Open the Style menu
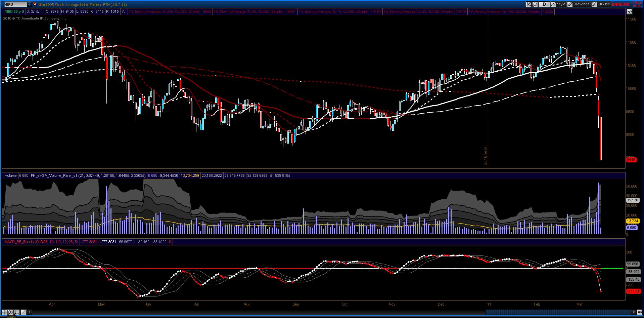The image size is (644, 318). [x=561, y=4]
